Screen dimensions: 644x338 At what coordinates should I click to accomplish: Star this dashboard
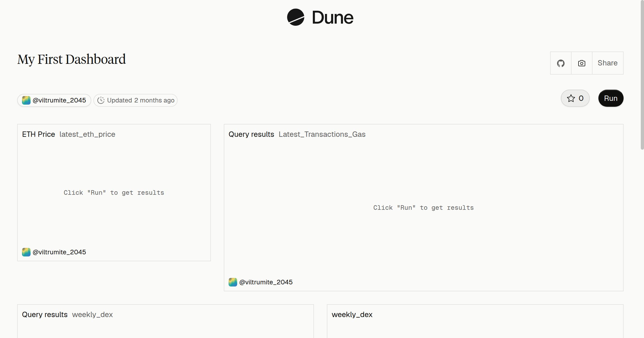tap(575, 98)
